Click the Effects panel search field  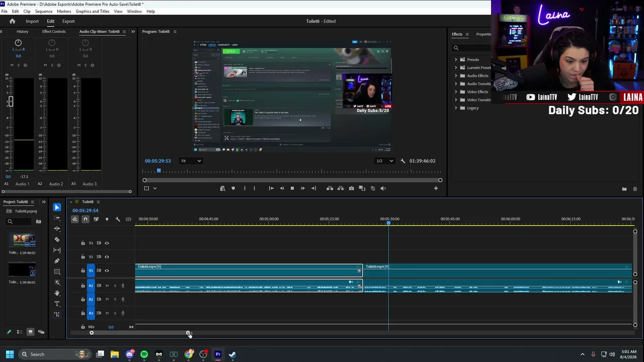[x=472, y=48]
